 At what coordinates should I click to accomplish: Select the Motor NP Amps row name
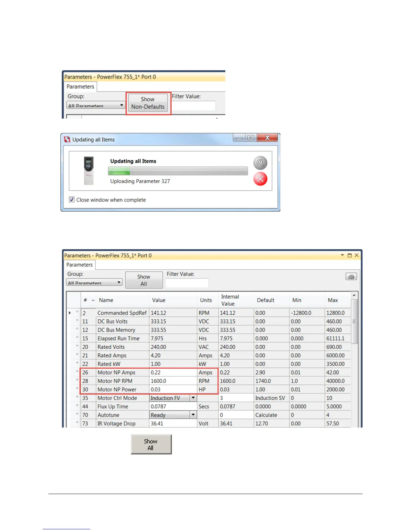(117, 372)
